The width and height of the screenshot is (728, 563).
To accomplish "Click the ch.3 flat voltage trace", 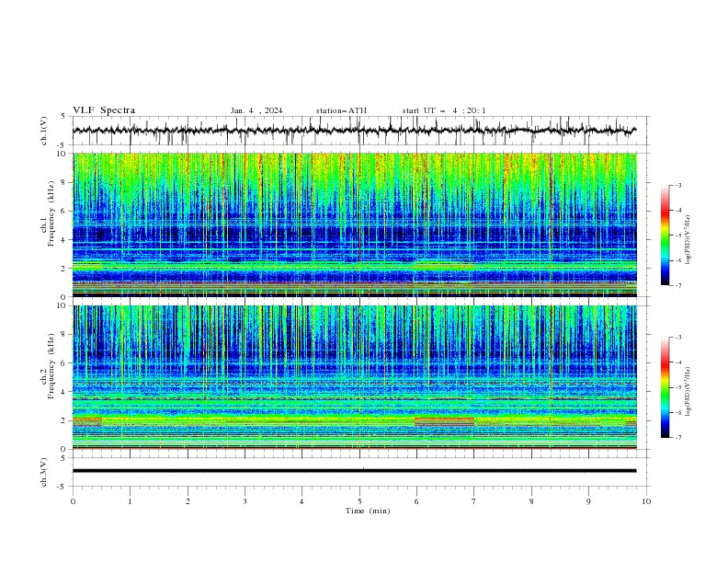I will click(x=354, y=471).
